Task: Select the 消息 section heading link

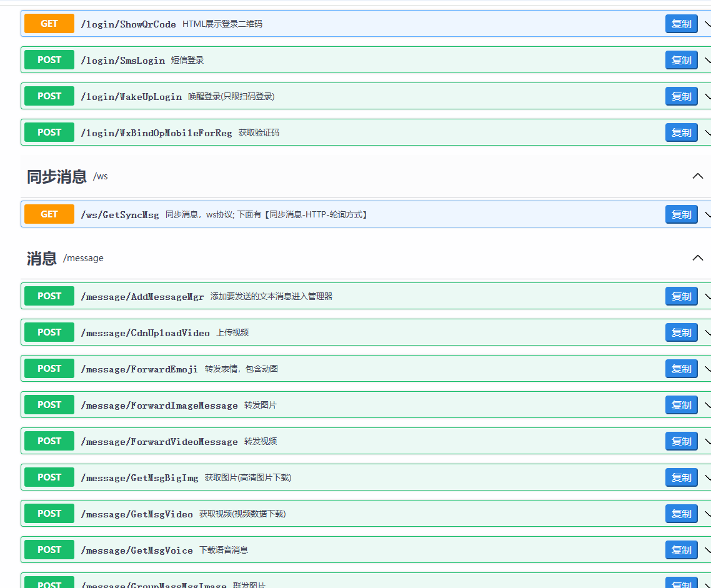Action: [42, 259]
